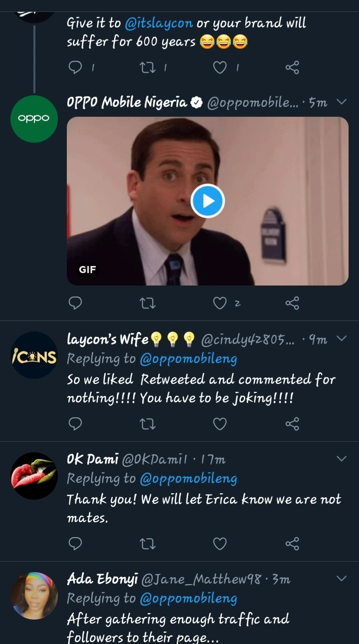
Task: Open @oppomobileng link under OK Dami
Action: coord(188,479)
